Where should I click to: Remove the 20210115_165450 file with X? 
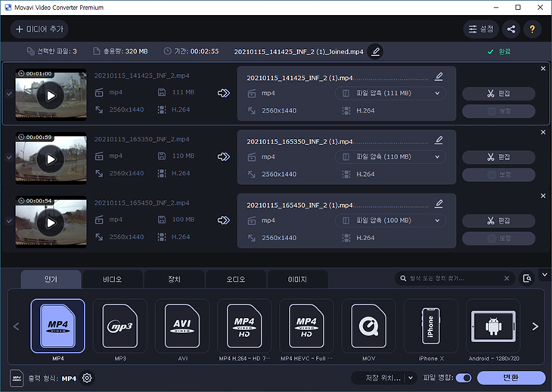[x=543, y=196]
